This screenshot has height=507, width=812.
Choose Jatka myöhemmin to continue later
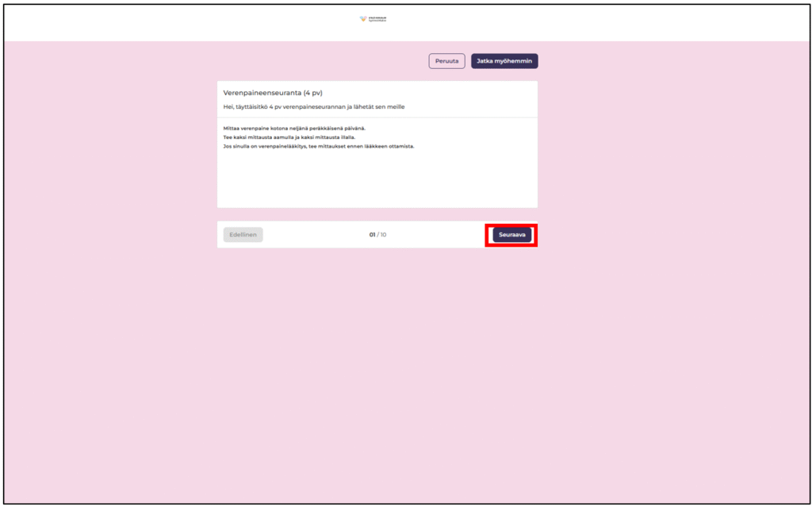point(504,61)
